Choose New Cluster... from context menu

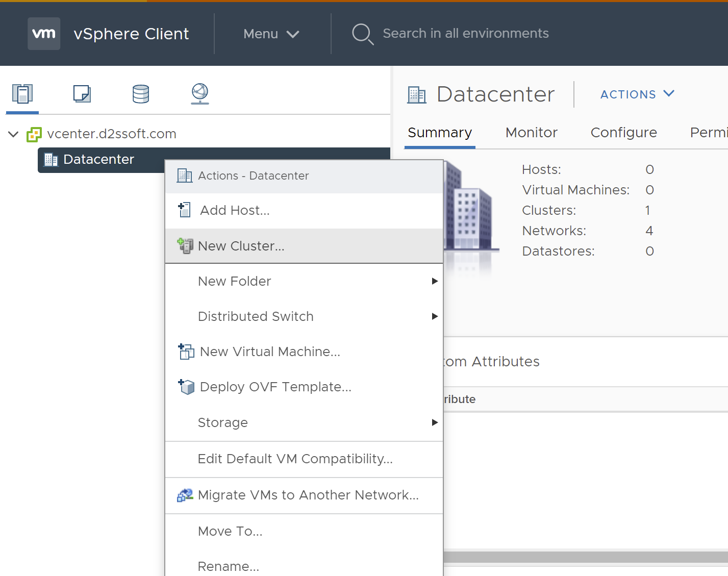coord(241,246)
